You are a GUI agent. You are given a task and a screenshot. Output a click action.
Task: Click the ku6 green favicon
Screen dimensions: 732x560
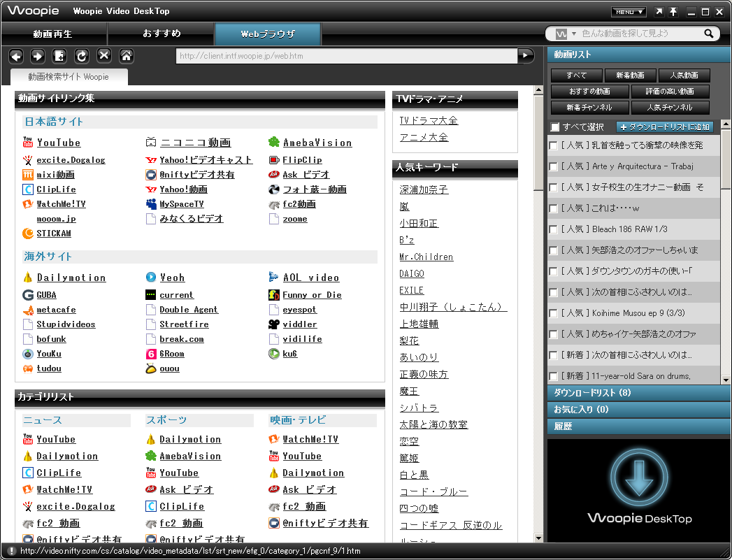coord(274,354)
